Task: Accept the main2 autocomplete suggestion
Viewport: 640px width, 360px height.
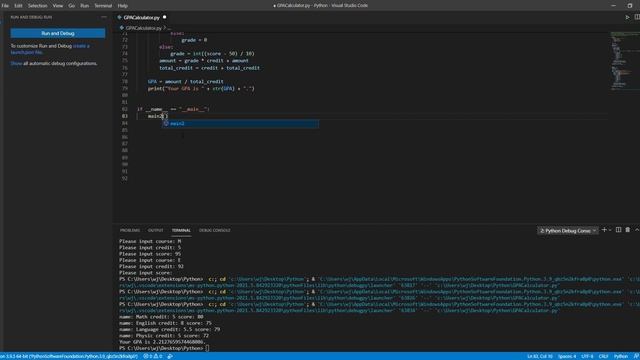Action: click(x=240, y=123)
